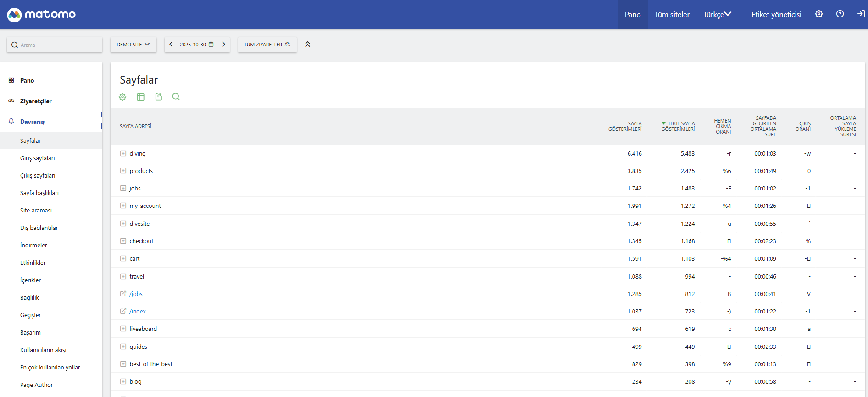Go to the previous date with left arrow

pos(171,45)
